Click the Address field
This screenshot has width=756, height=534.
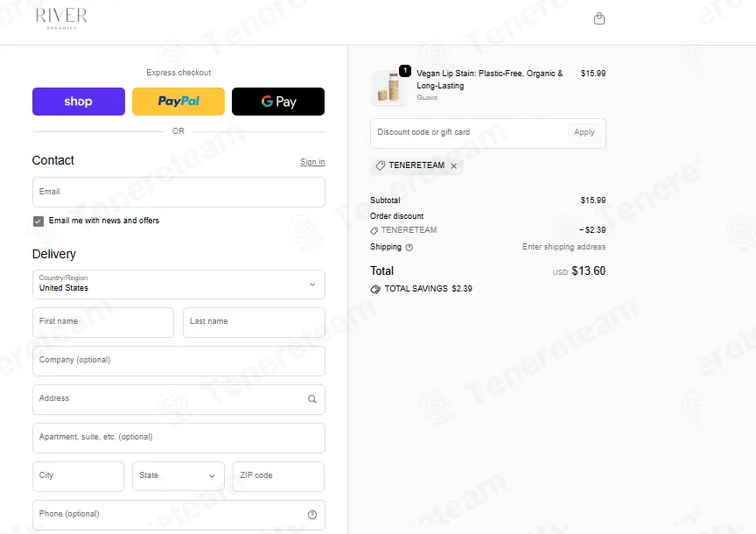pos(178,399)
